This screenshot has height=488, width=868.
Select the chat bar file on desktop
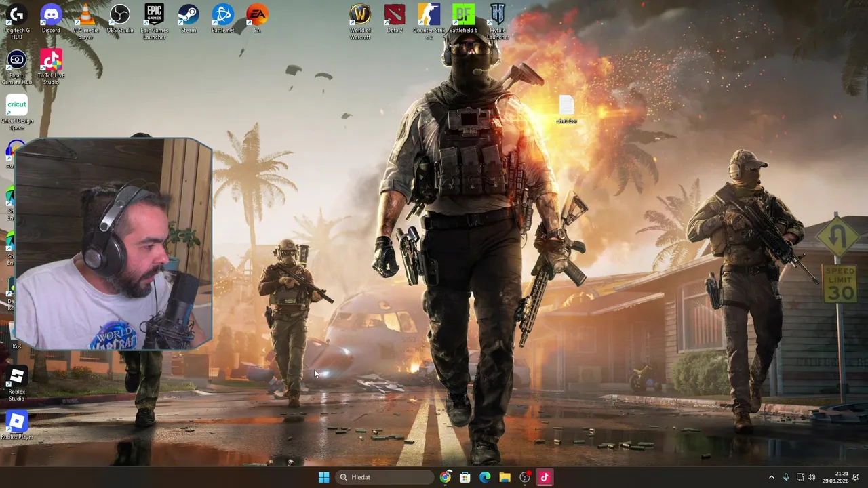(x=566, y=110)
